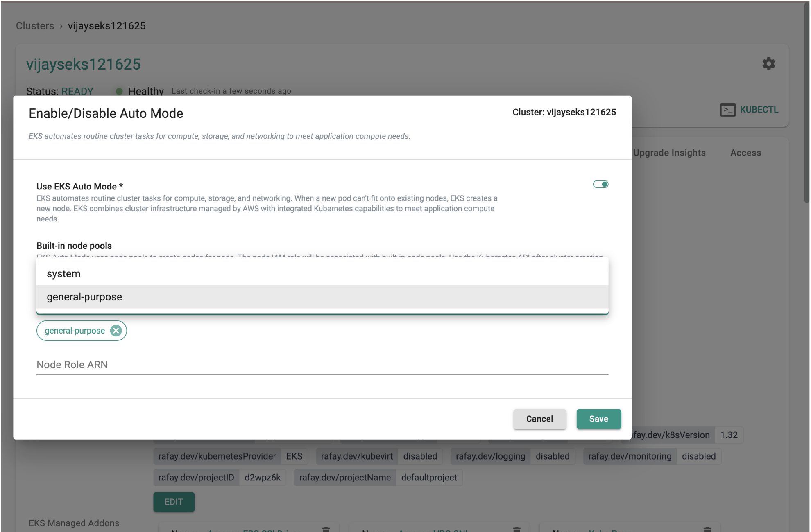Go to Clusters breadcrumb
Image resolution: width=811 pixels, height=532 pixels.
pyautogui.click(x=35, y=26)
